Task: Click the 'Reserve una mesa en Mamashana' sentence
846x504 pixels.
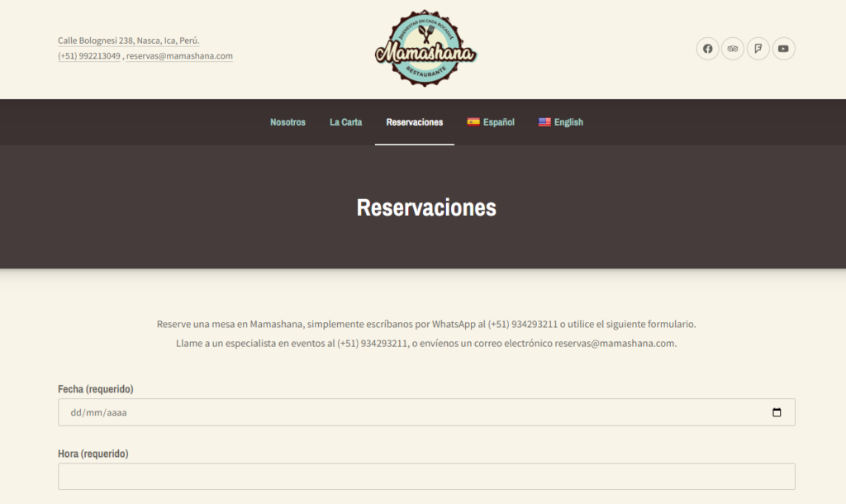Action: (x=426, y=325)
